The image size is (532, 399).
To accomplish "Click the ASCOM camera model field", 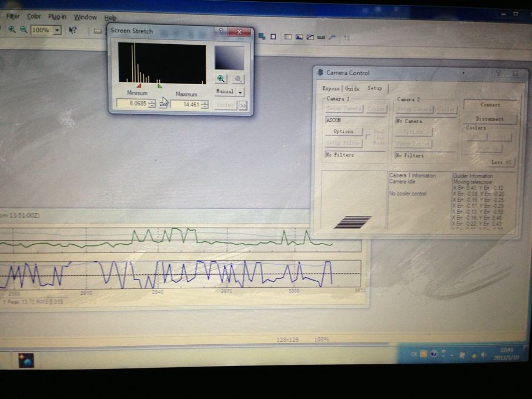I will 355,120.
